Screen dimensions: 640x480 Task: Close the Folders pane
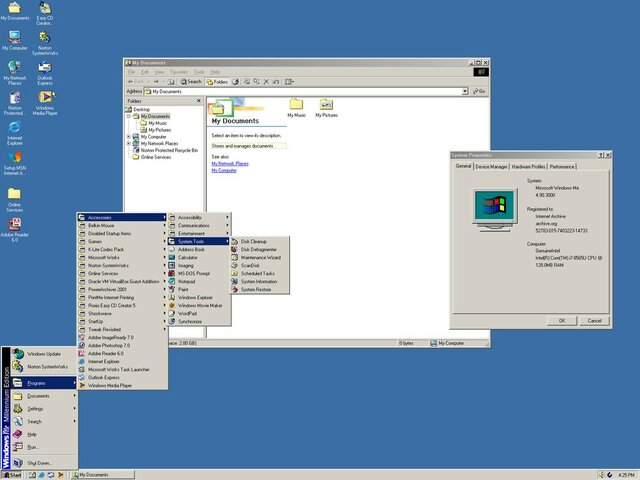click(x=199, y=101)
